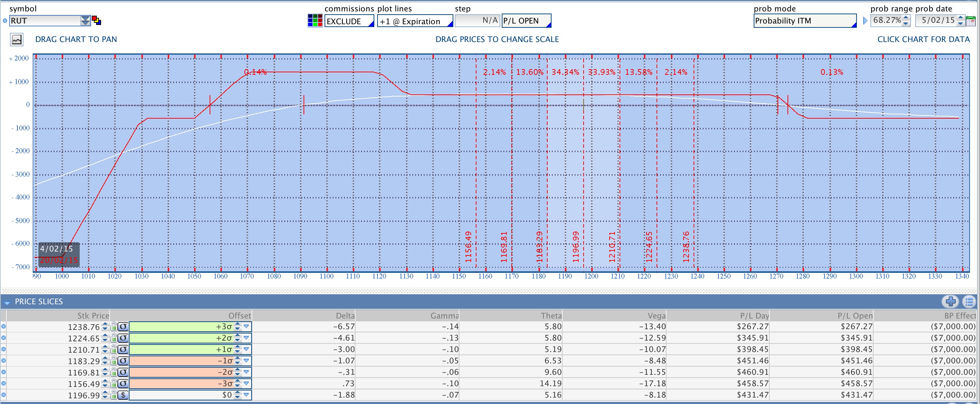This screenshot has height=404, width=980.
Task: Click the plus icon to add a price slice
Action: tap(950, 301)
